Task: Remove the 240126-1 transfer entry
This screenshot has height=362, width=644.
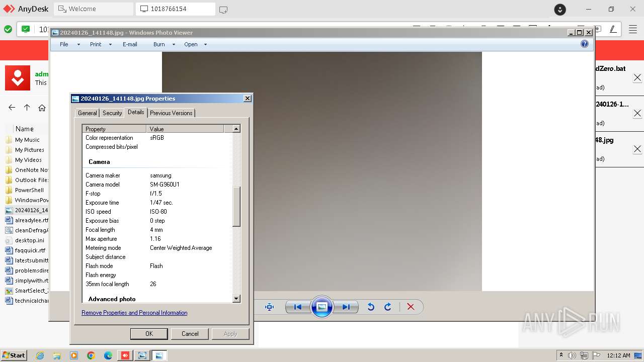Action: tap(637, 113)
